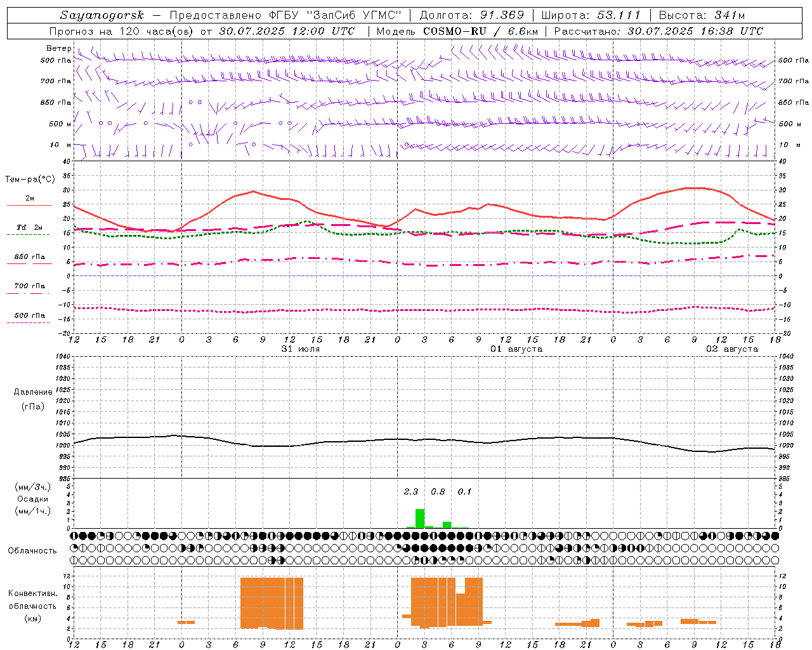Click the Sayanogorsk station title
812x650 pixels.
pos(102,15)
